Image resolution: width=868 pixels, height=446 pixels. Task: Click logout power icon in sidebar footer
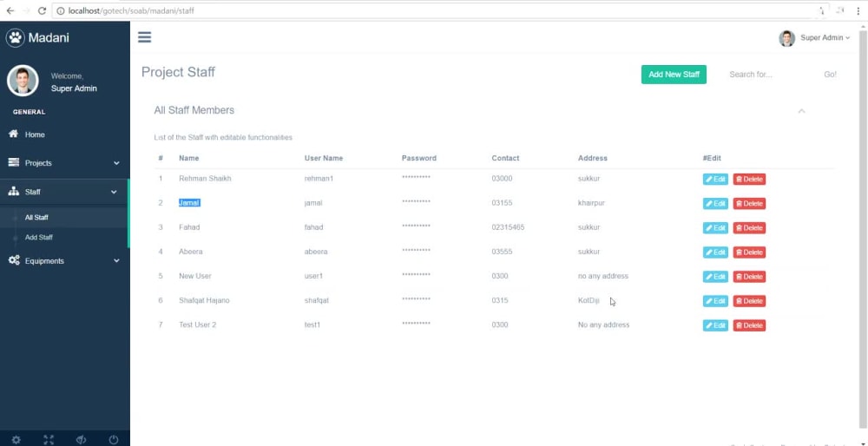click(x=114, y=440)
